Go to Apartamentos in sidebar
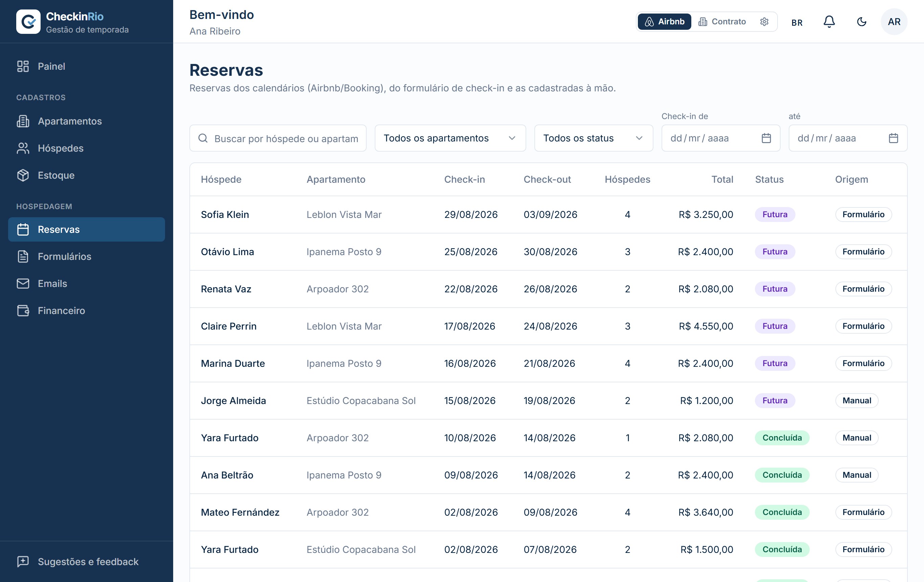The height and width of the screenshot is (582, 924). 86,121
